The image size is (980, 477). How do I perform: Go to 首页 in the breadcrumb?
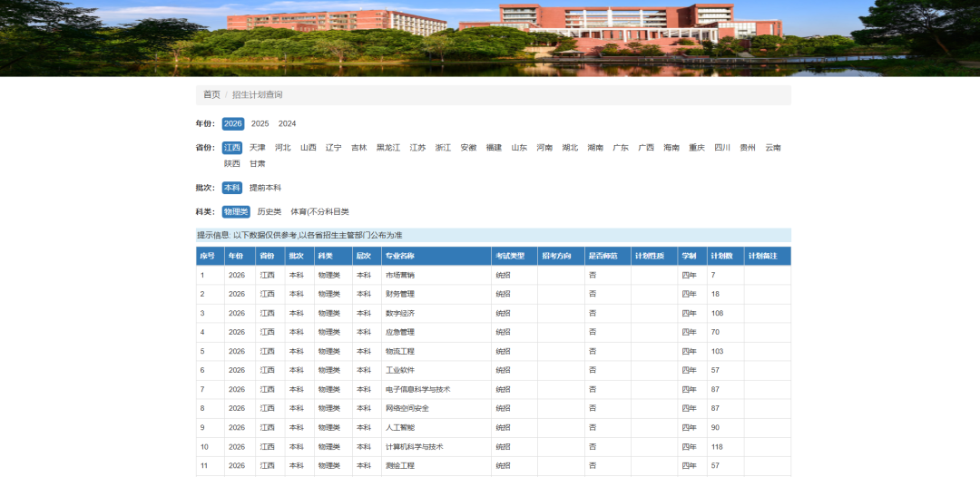(x=211, y=95)
